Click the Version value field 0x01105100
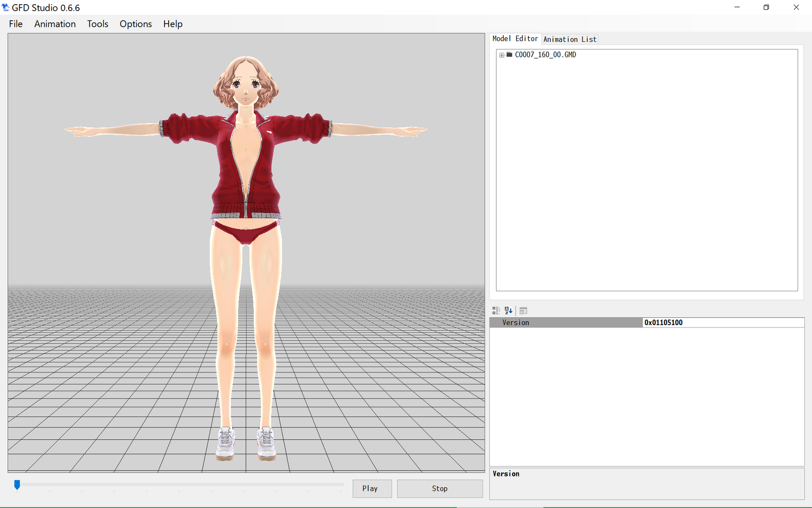 pyautogui.click(x=723, y=323)
